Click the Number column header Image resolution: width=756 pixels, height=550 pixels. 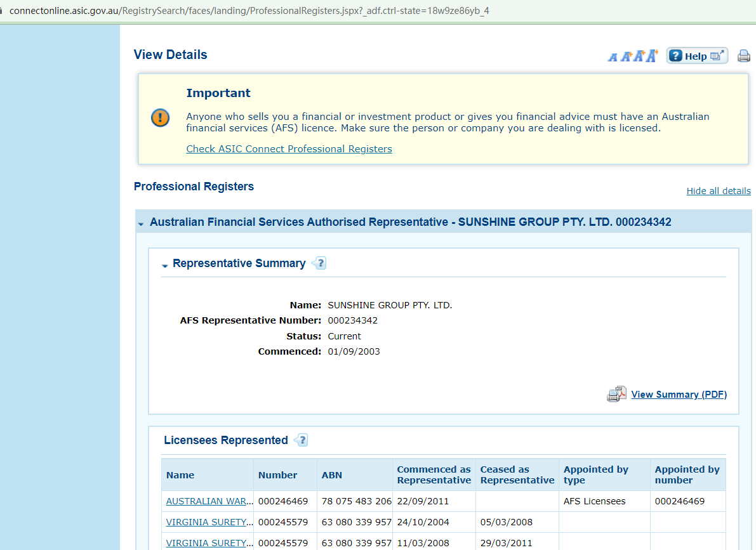(286, 475)
